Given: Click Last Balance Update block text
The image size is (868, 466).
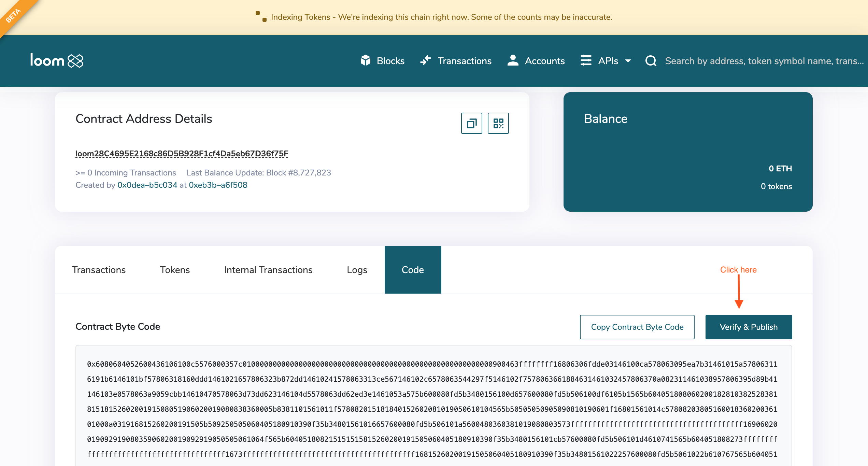Looking at the screenshot, I should (x=259, y=173).
